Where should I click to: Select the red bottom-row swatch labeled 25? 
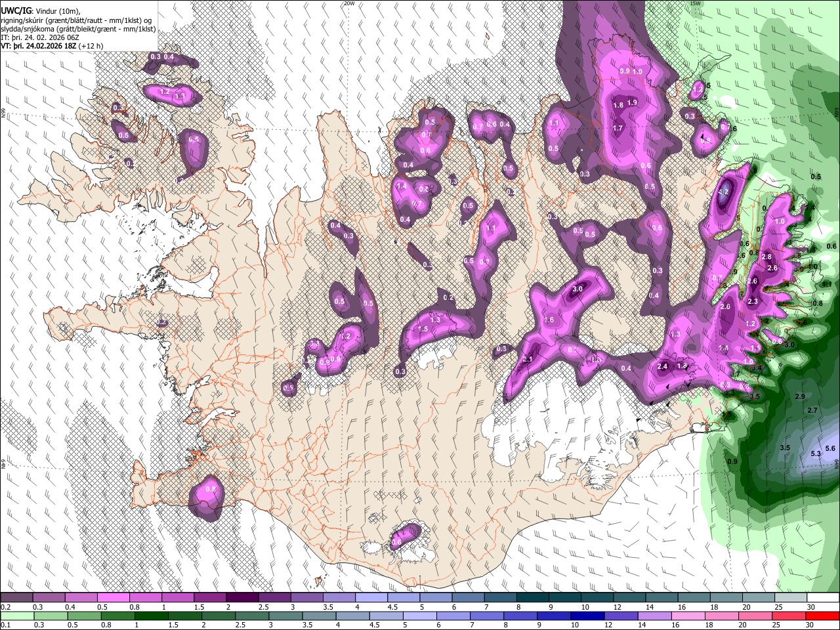788,616
